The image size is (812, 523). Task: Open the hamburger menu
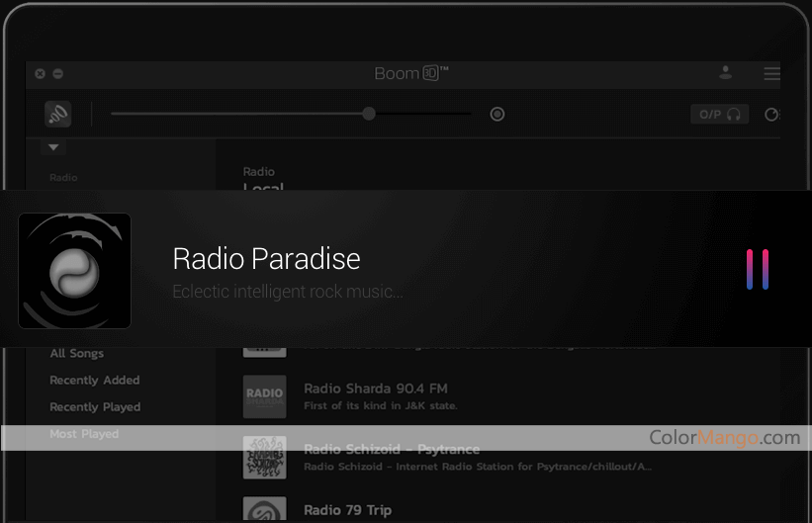[771, 73]
